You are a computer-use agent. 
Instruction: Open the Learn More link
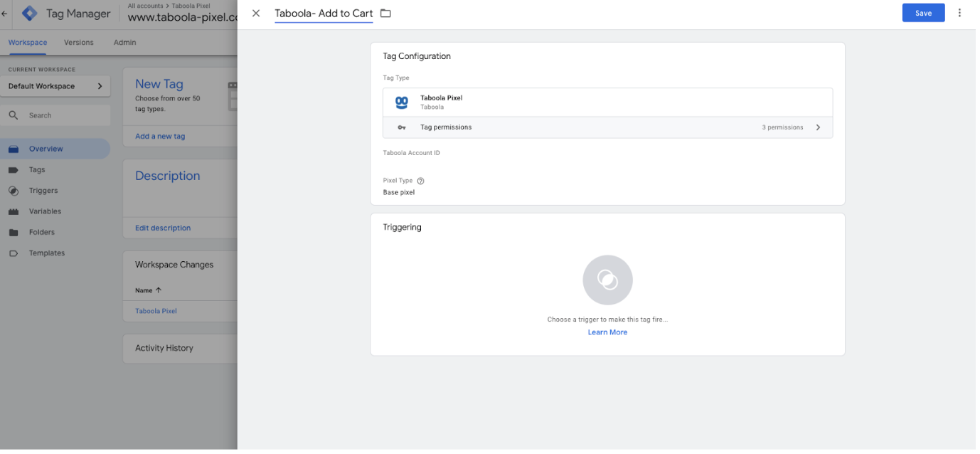coord(607,332)
